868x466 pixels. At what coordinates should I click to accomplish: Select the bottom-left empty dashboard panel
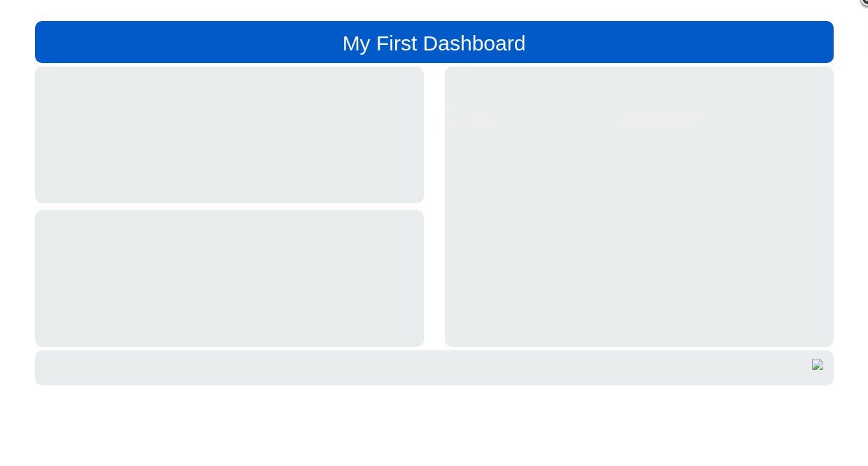[x=229, y=278]
